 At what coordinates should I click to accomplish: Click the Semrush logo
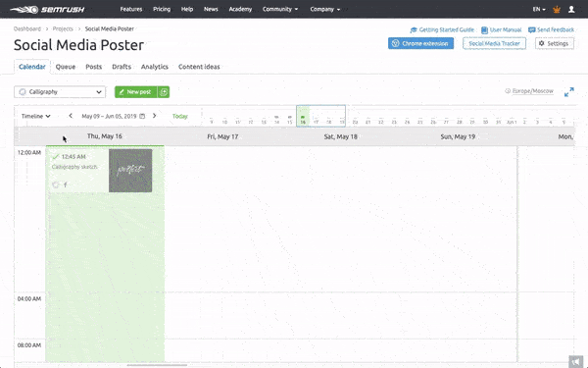(47, 10)
